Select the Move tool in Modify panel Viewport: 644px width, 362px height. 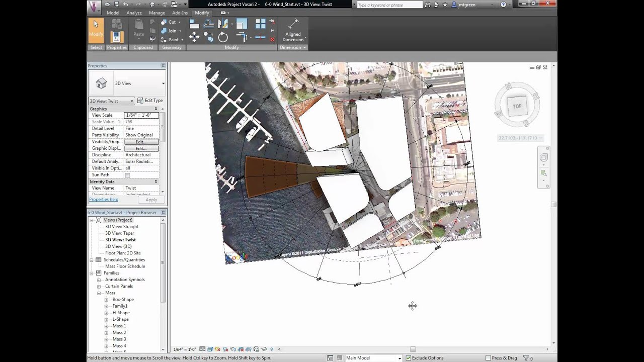click(194, 37)
